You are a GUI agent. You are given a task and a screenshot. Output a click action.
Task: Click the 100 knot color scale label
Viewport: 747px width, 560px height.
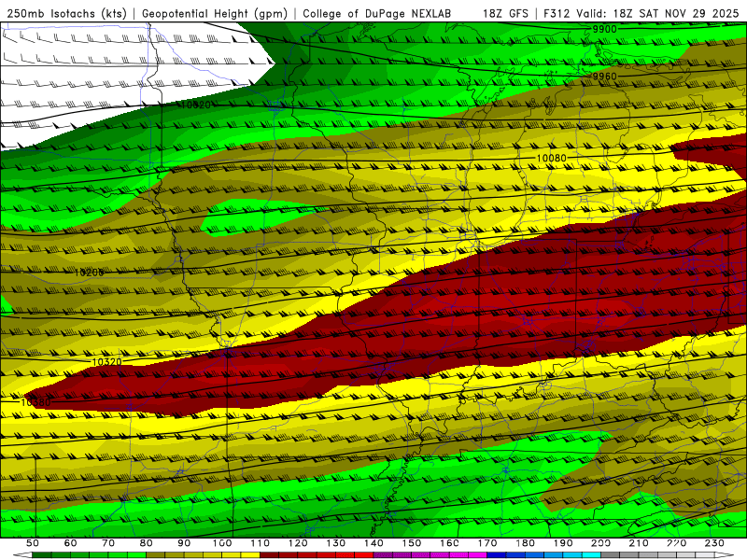[x=222, y=543]
